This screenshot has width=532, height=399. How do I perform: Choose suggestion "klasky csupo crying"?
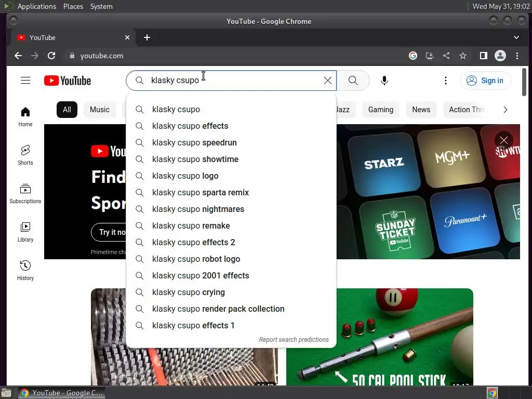click(x=231, y=292)
